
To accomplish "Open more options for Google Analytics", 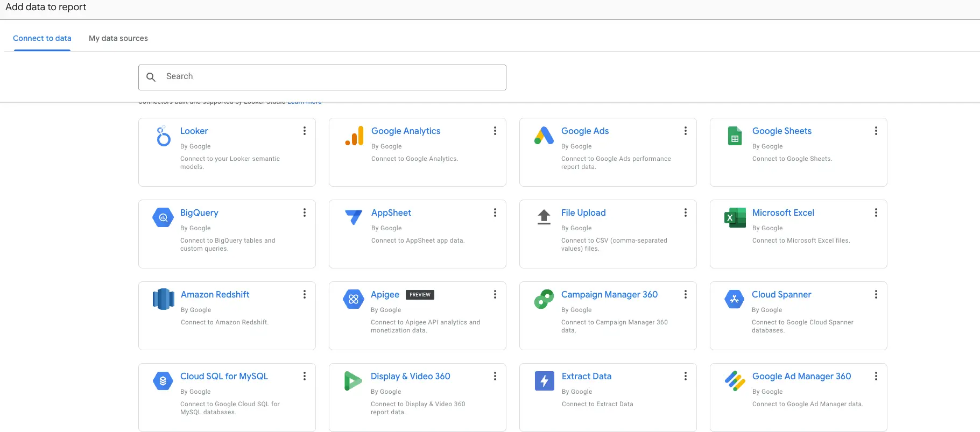I will [495, 131].
